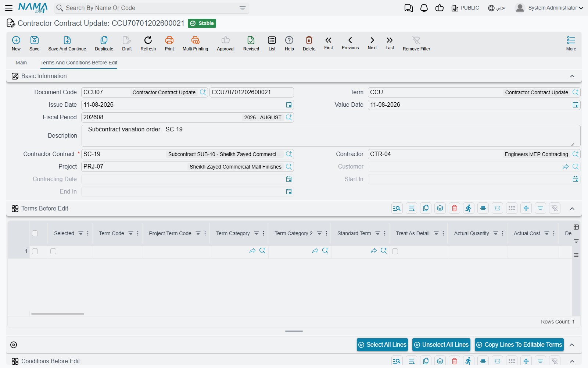
Task: Switch language to Arabic
Action: [497, 8]
